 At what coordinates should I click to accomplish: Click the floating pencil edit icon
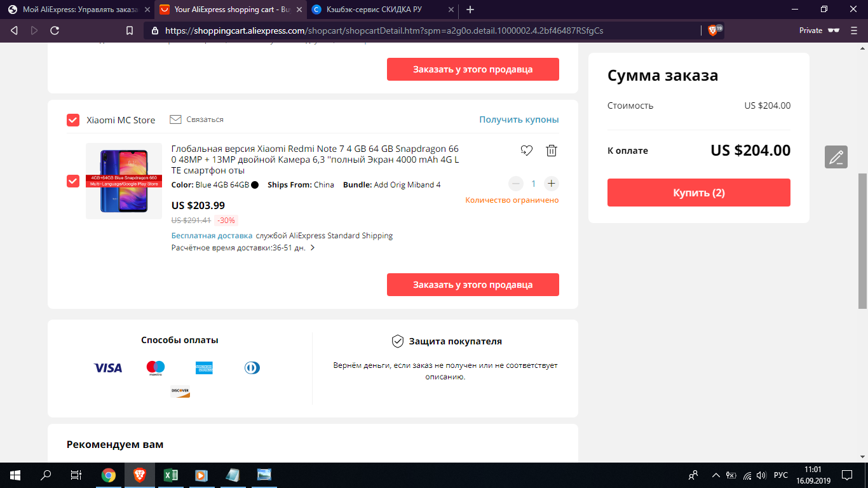click(836, 157)
